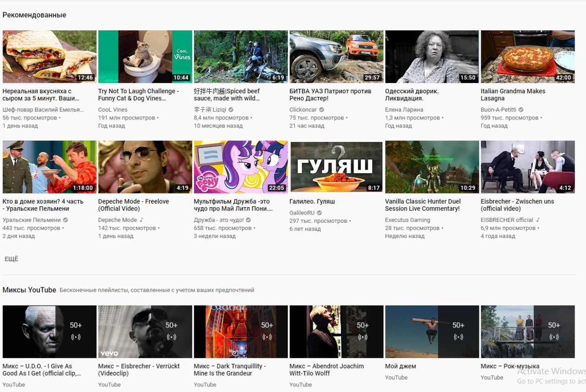
Task: Go to CooL Vines channel
Action: click(x=113, y=110)
